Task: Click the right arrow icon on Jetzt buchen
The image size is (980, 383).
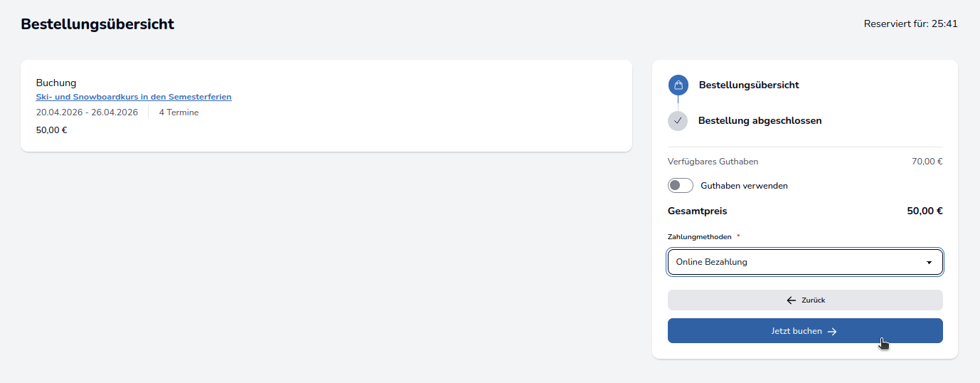Action: pos(832,331)
